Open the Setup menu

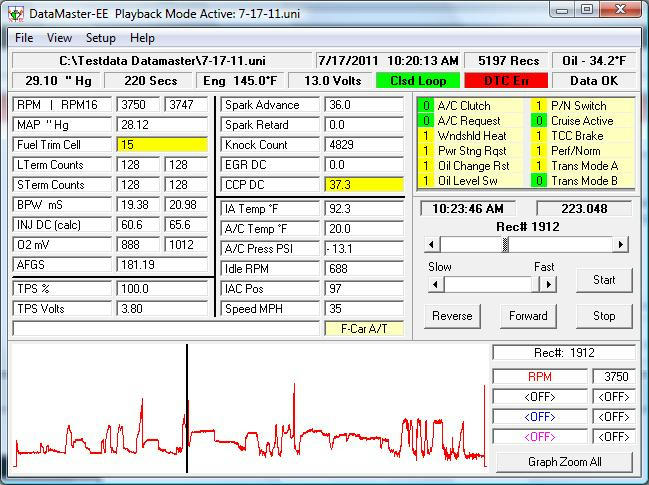(100, 38)
